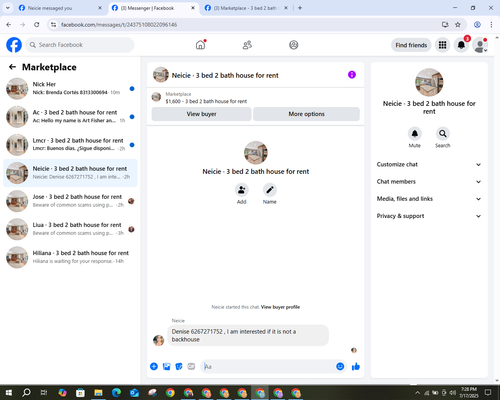Image resolution: width=500 pixels, height=400 pixels.
Task: View site information icon in address bar
Action: (x=53, y=24)
